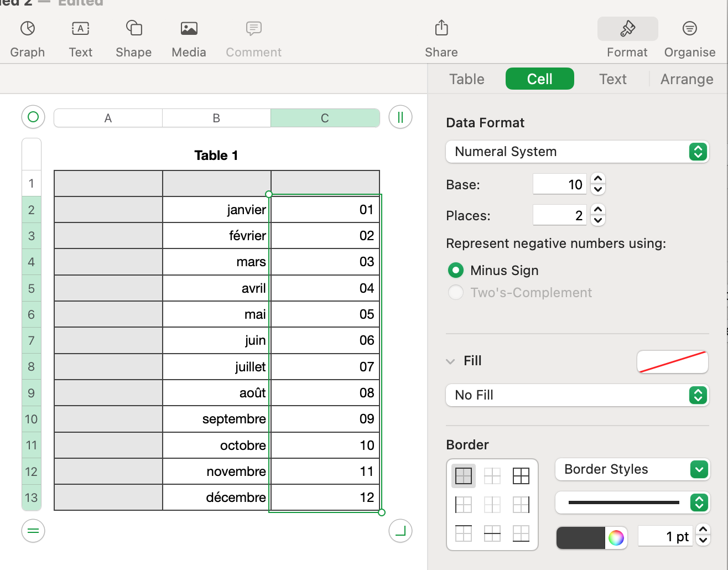
Task: Open the Border Styles dropdown
Action: point(632,469)
